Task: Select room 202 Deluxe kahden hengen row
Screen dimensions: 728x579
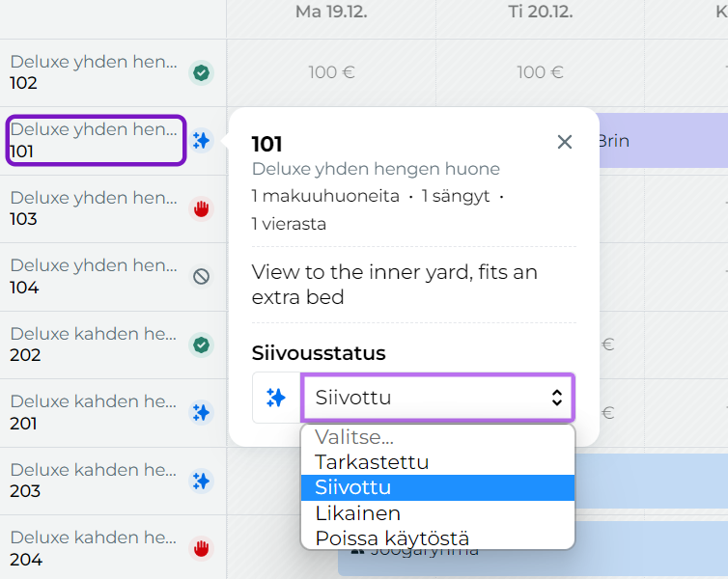Action: tap(94, 345)
